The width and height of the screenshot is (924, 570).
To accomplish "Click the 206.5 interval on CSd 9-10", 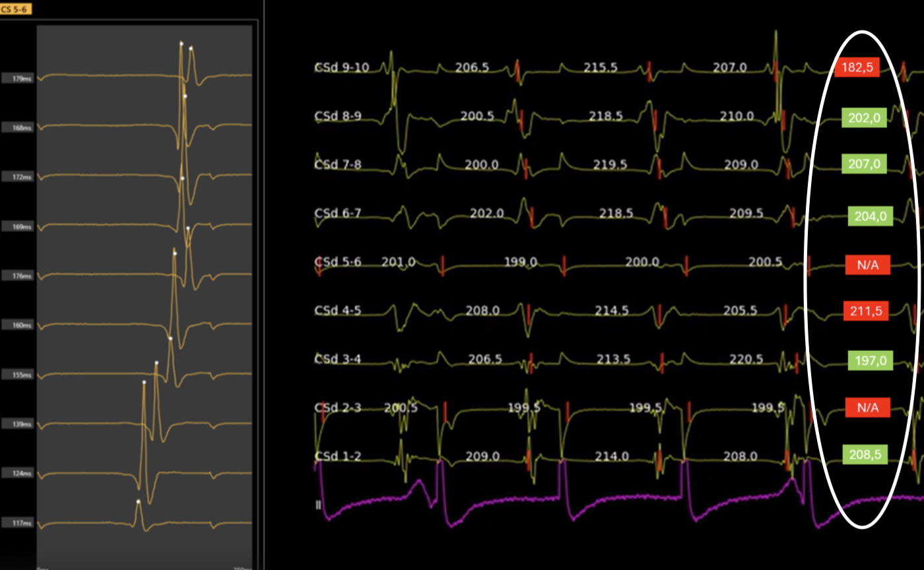I will coord(472,68).
